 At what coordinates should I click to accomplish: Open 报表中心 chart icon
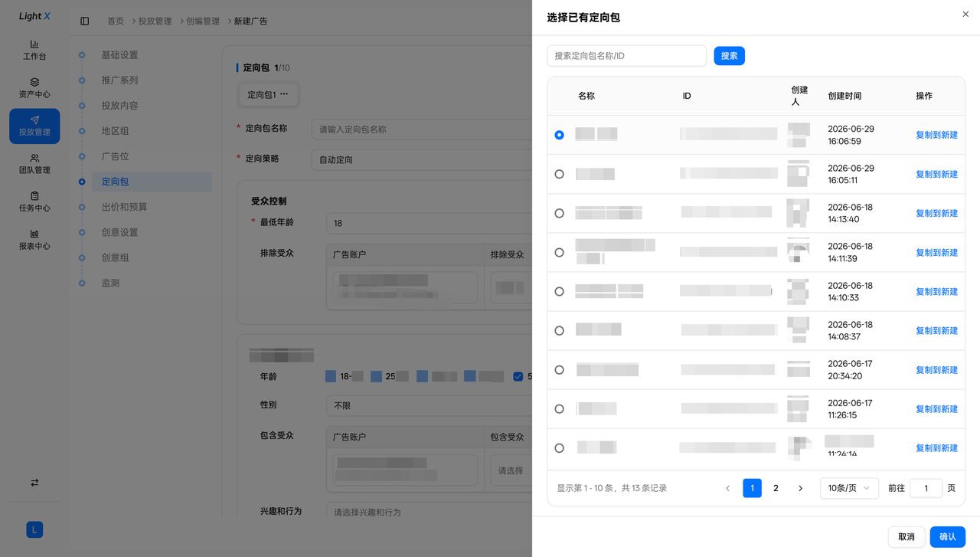tap(34, 234)
